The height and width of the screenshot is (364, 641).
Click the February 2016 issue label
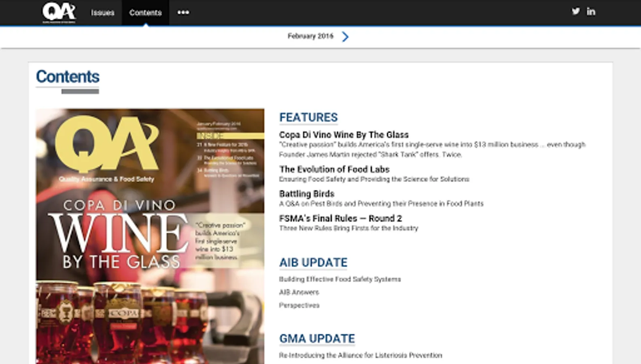310,36
